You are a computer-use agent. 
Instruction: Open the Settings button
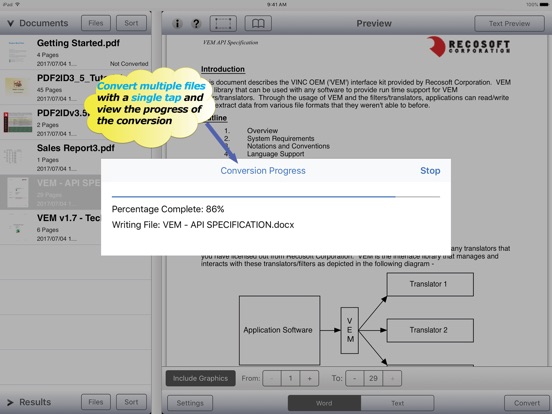[190, 403]
